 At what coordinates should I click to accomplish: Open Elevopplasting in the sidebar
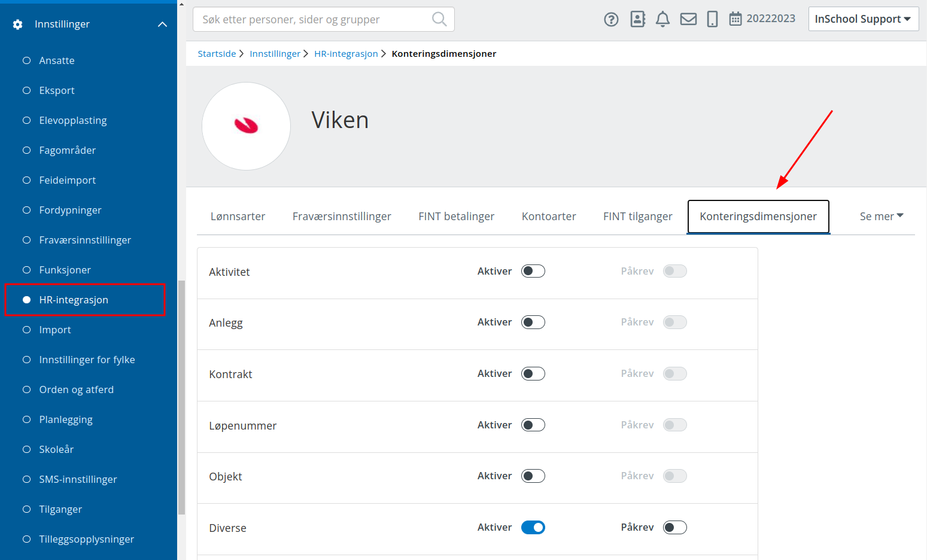(x=73, y=120)
